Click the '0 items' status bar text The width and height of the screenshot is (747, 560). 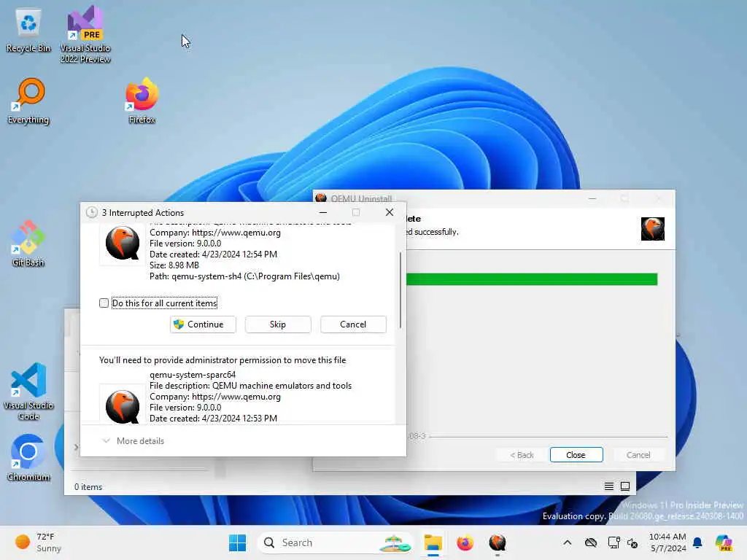(88, 486)
